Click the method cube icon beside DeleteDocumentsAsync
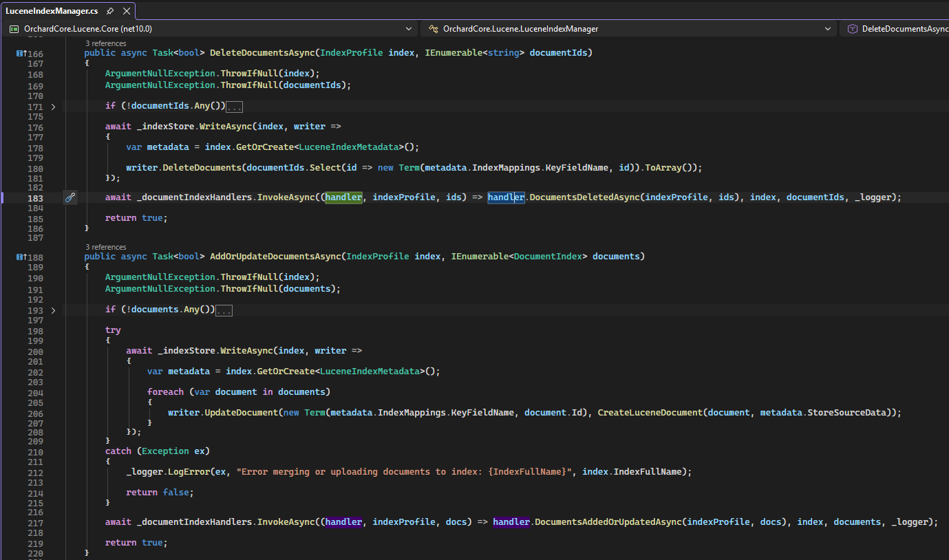The height and width of the screenshot is (560, 949). tap(853, 29)
